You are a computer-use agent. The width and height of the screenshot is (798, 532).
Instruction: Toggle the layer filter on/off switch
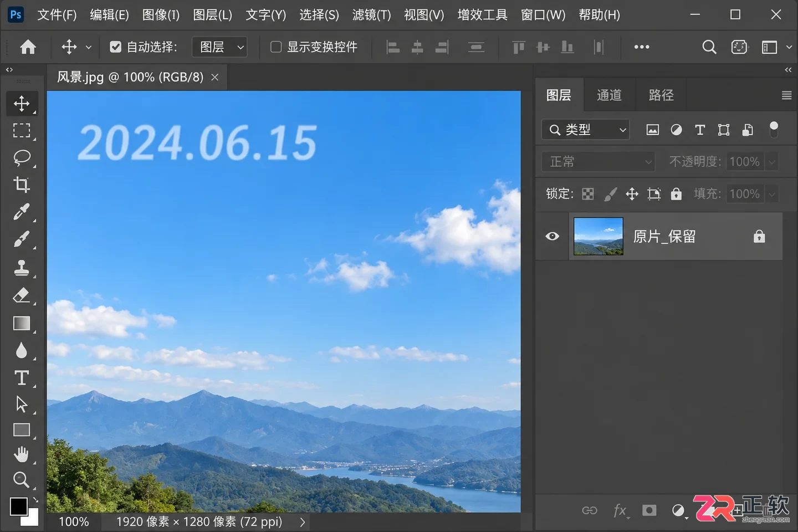click(x=774, y=130)
